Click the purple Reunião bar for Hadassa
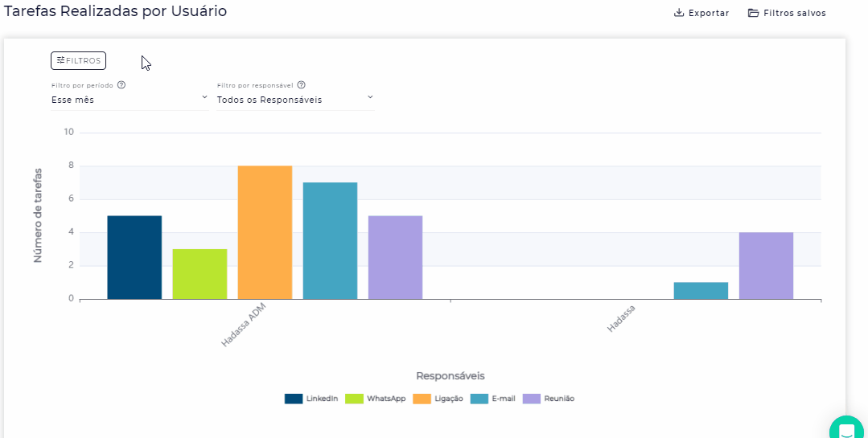868x438 pixels. click(x=766, y=265)
